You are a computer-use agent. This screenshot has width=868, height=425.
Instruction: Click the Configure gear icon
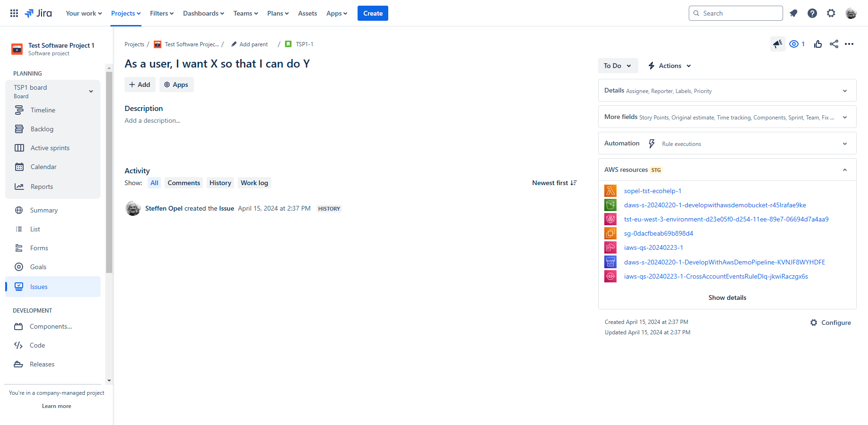[x=814, y=323]
